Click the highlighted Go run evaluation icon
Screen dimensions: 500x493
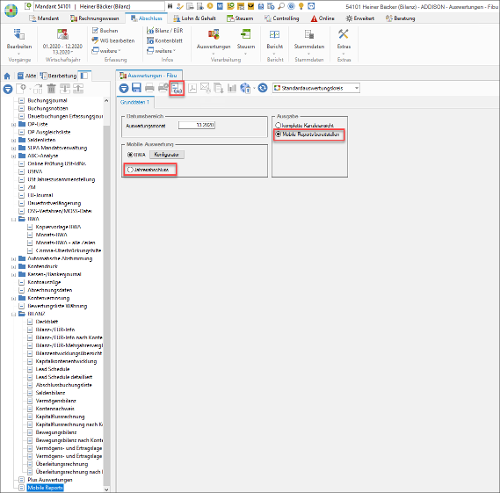tap(177, 88)
